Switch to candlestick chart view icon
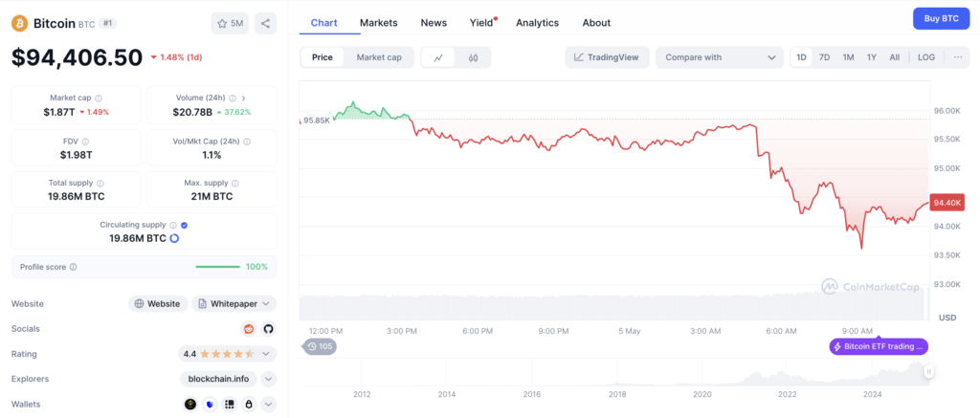The width and height of the screenshot is (980, 418). [473, 57]
